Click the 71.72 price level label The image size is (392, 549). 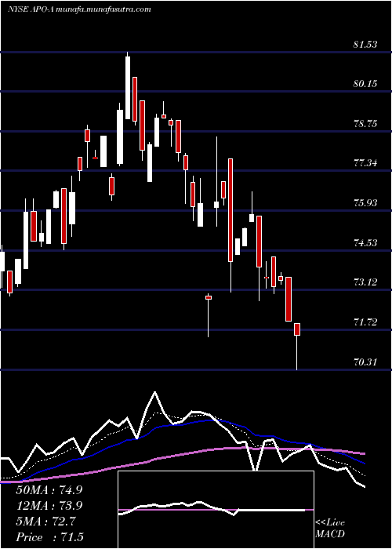(365, 322)
